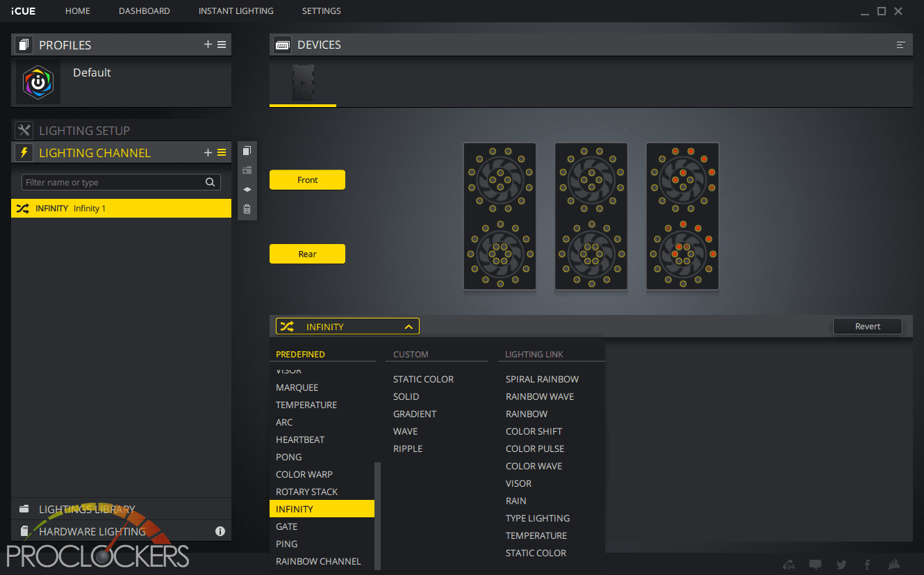924x575 pixels.
Task: Choose the Marquee predefined effect
Action: pyautogui.click(x=297, y=387)
